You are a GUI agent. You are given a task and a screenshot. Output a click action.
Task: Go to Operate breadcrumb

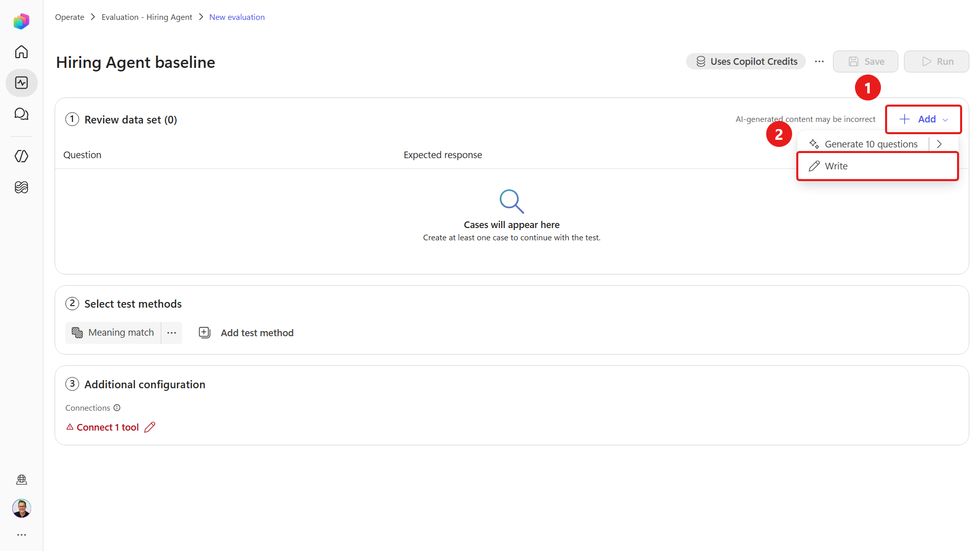(x=69, y=17)
